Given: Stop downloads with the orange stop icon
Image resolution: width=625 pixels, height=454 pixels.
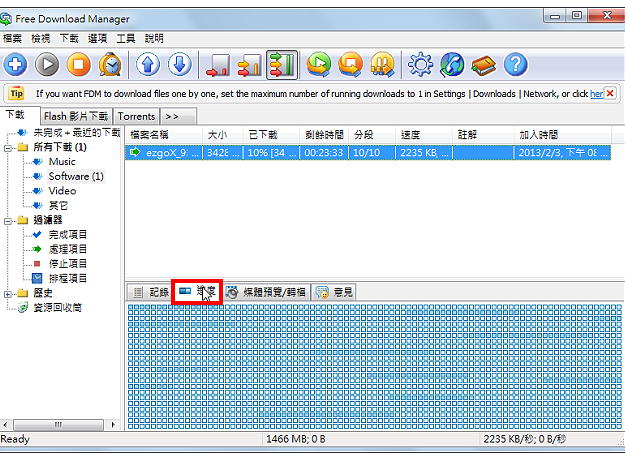Looking at the screenshot, I should pyautogui.click(x=79, y=64).
